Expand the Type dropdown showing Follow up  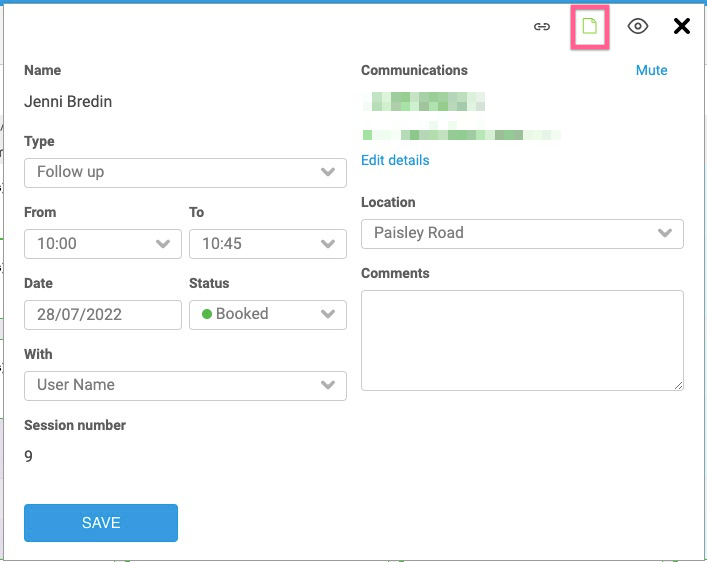click(x=185, y=172)
